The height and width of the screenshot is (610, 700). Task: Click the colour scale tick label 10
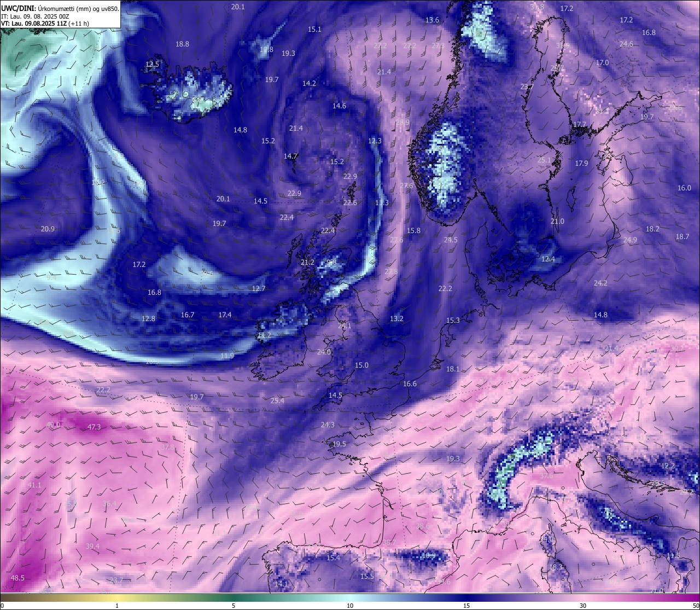[x=350, y=606]
